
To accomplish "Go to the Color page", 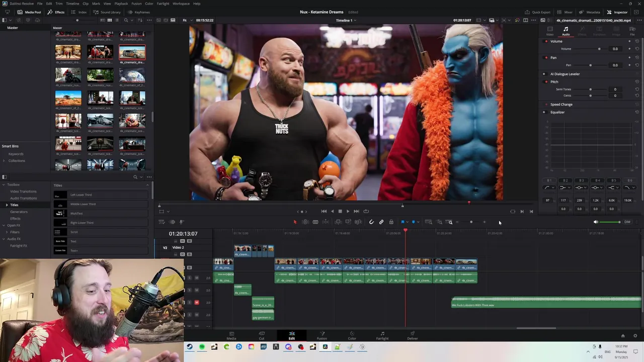I will [352, 335].
